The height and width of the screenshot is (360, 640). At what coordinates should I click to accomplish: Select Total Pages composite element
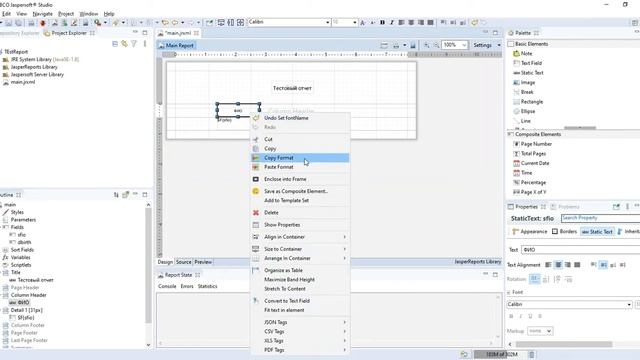529,153
